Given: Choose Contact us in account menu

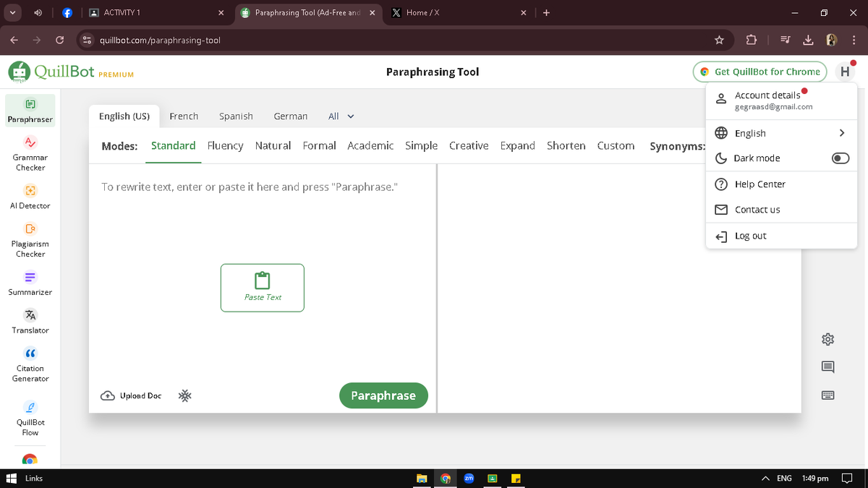Looking at the screenshot, I should [781, 210].
